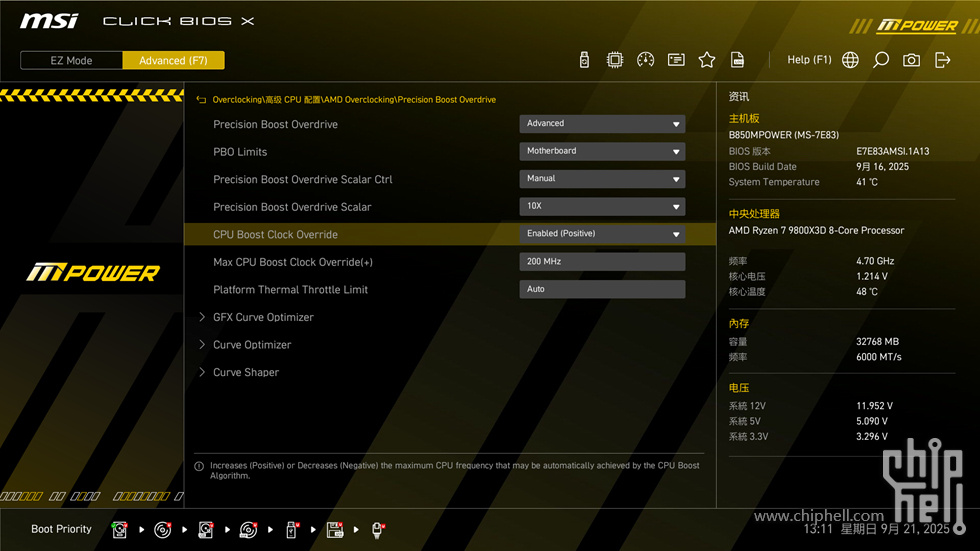
Task: Click the Max CPU Boost Clock Override(+) label
Action: click(x=292, y=262)
